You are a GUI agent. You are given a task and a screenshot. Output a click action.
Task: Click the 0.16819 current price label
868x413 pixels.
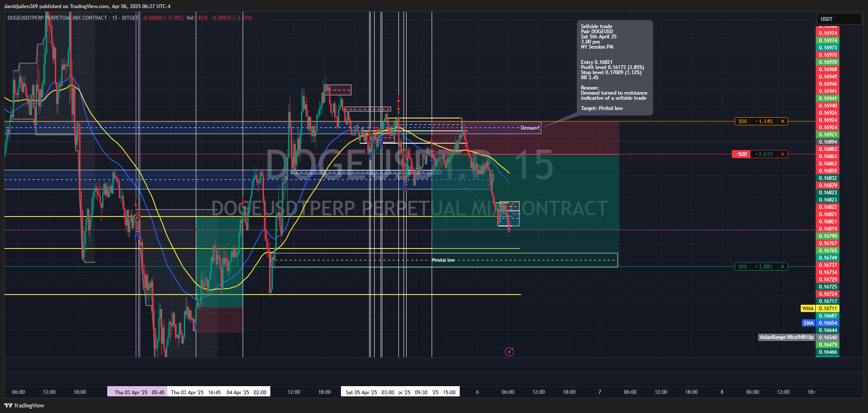pos(828,229)
